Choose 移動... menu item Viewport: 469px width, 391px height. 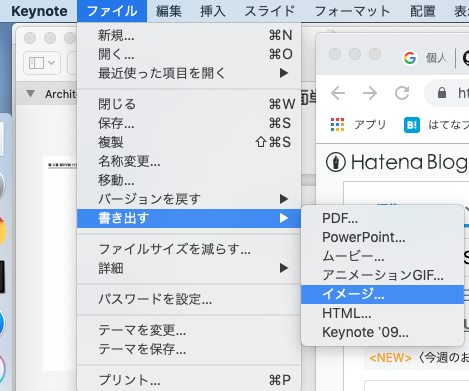pyautogui.click(x=189, y=180)
